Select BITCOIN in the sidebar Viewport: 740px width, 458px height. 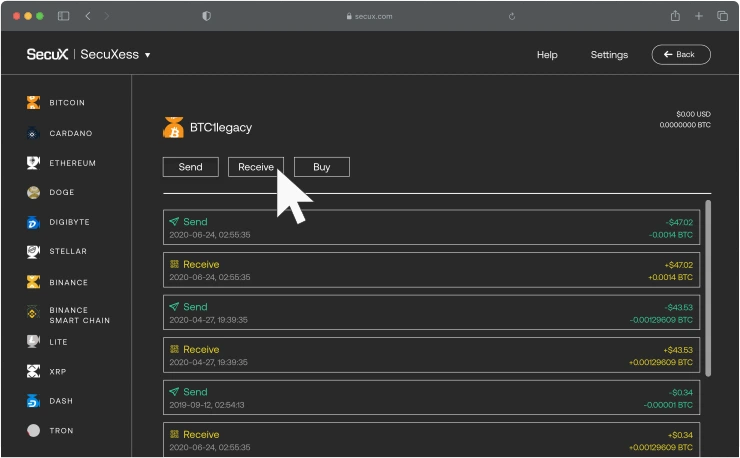click(67, 103)
